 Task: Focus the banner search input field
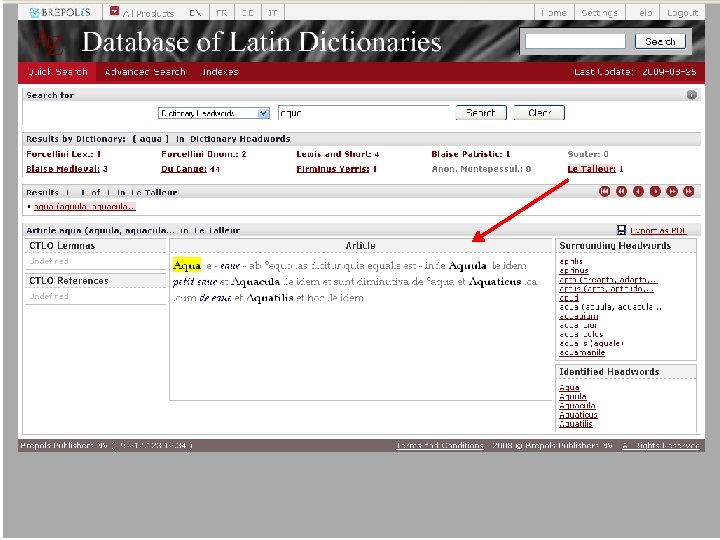[575, 41]
